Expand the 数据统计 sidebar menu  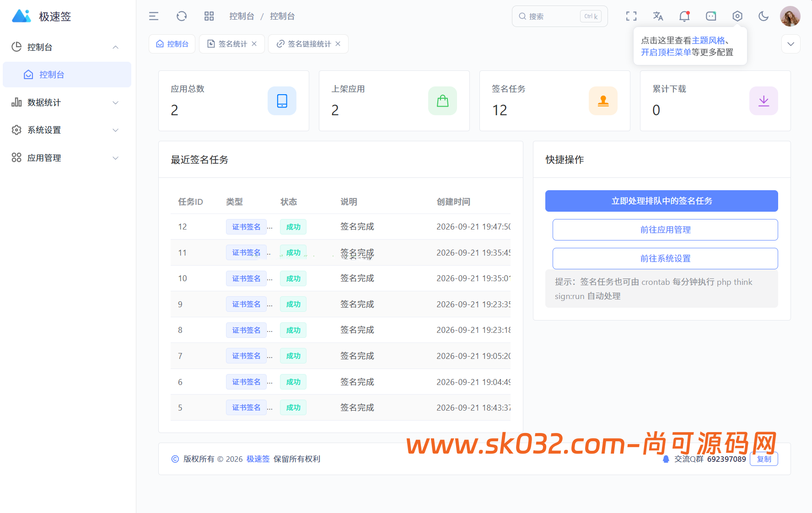click(67, 102)
